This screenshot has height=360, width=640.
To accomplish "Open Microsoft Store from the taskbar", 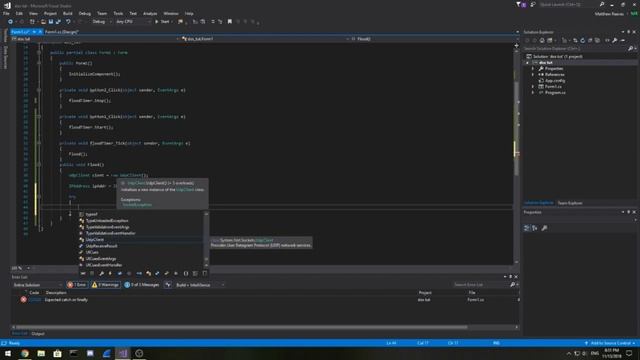I will tap(57, 353).
